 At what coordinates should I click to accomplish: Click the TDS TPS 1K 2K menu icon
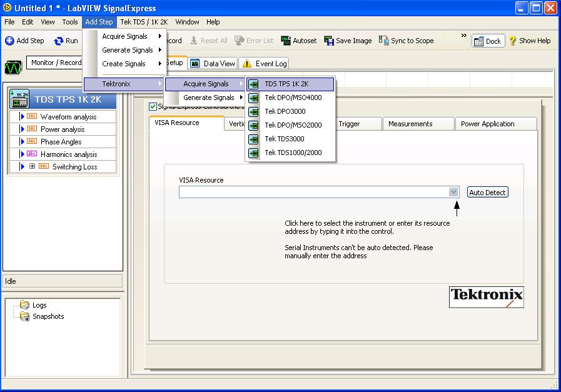[253, 84]
